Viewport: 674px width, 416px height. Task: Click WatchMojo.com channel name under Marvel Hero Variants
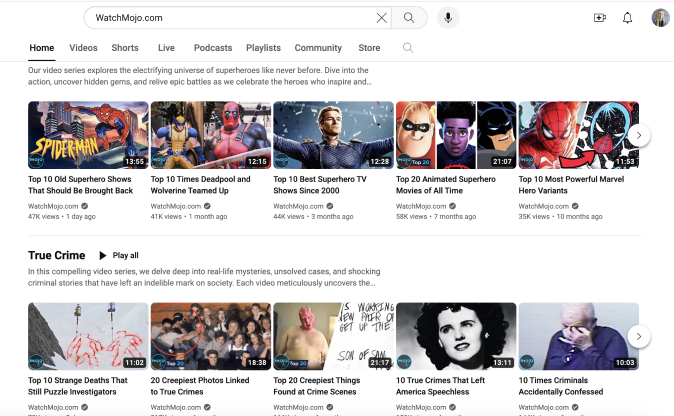click(x=543, y=206)
